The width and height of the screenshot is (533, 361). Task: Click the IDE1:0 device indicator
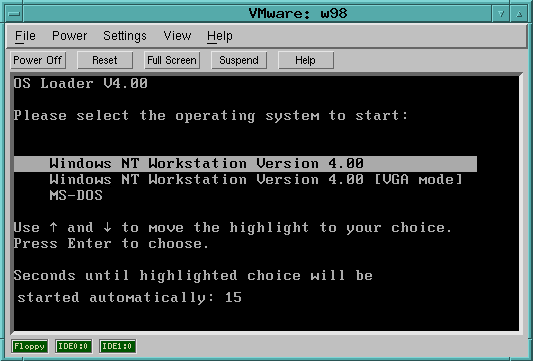[117, 346]
